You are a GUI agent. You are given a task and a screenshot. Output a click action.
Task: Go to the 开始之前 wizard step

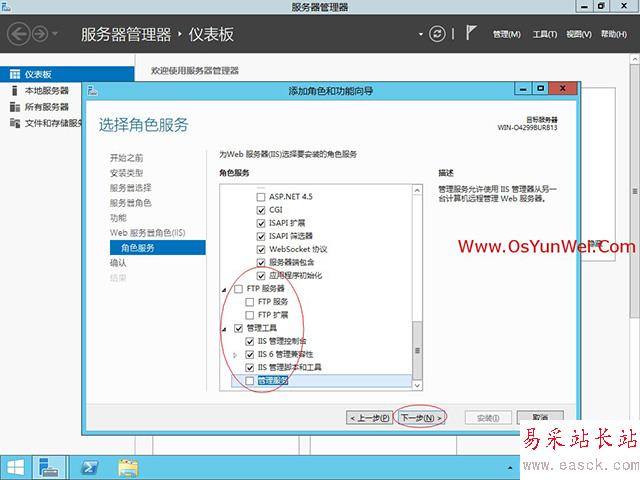[x=127, y=158]
